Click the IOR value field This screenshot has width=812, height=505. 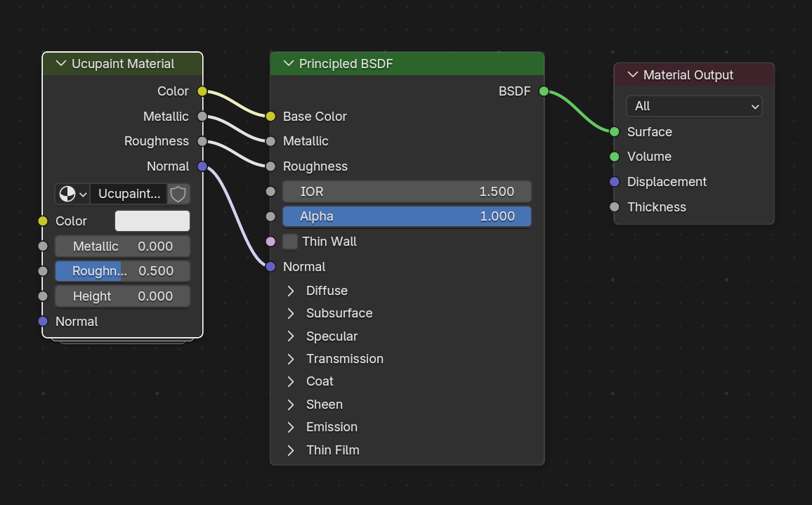click(x=407, y=192)
